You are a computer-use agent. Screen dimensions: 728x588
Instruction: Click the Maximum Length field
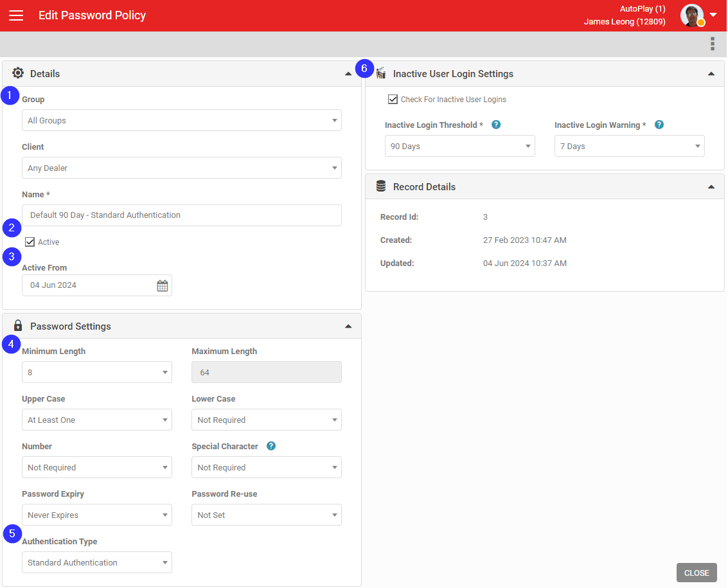267,372
